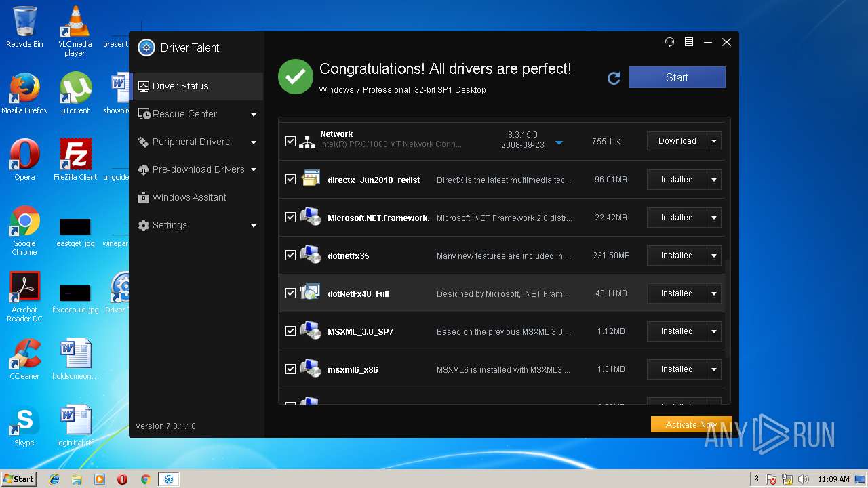The image size is (868, 488).
Task: Uncheck the MSXML_3.0_SP7 checkbox
Action: coord(290,331)
